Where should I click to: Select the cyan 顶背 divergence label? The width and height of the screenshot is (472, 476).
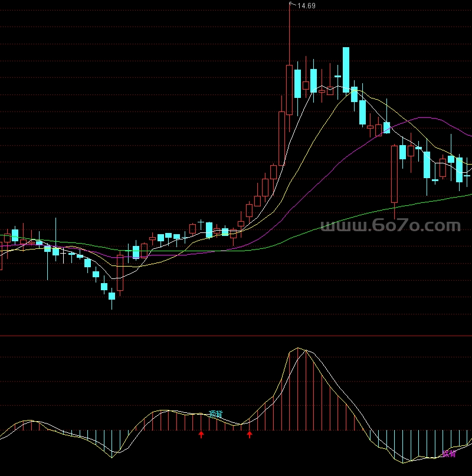(216, 414)
